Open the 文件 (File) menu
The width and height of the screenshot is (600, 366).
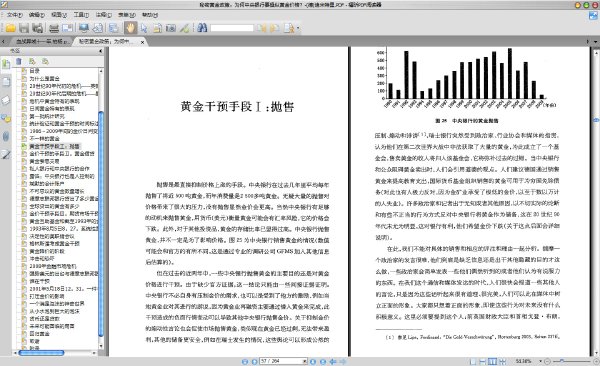15,15
